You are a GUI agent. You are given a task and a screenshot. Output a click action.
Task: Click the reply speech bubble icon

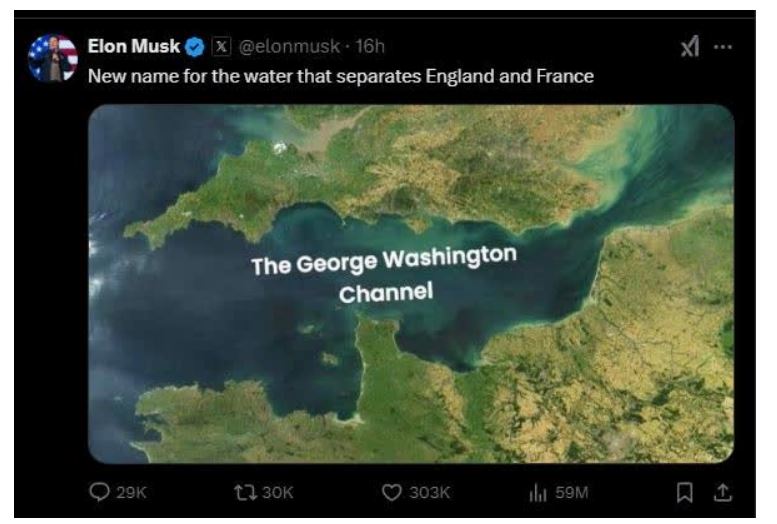(x=96, y=492)
